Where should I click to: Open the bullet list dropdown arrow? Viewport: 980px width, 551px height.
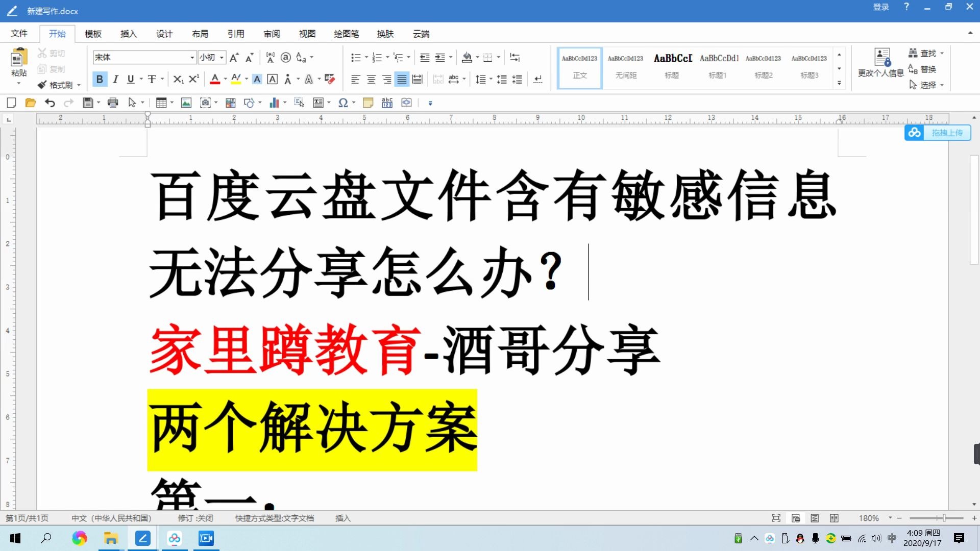(x=366, y=58)
